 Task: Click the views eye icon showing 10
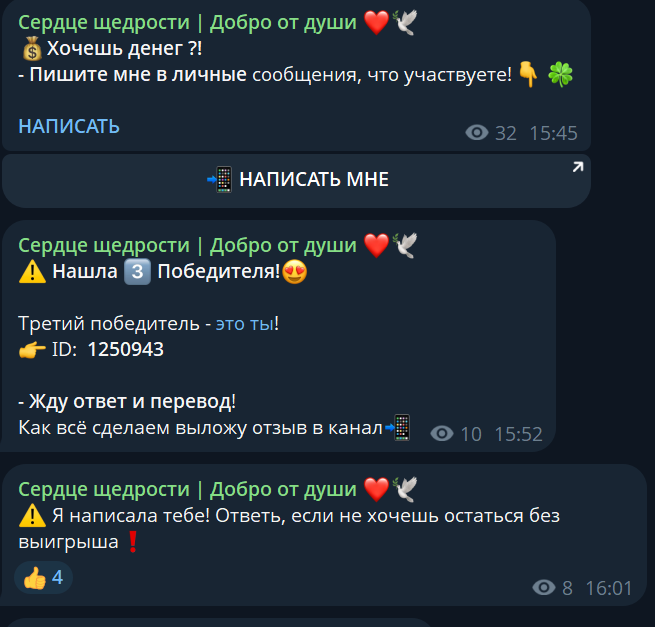tap(442, 434)
